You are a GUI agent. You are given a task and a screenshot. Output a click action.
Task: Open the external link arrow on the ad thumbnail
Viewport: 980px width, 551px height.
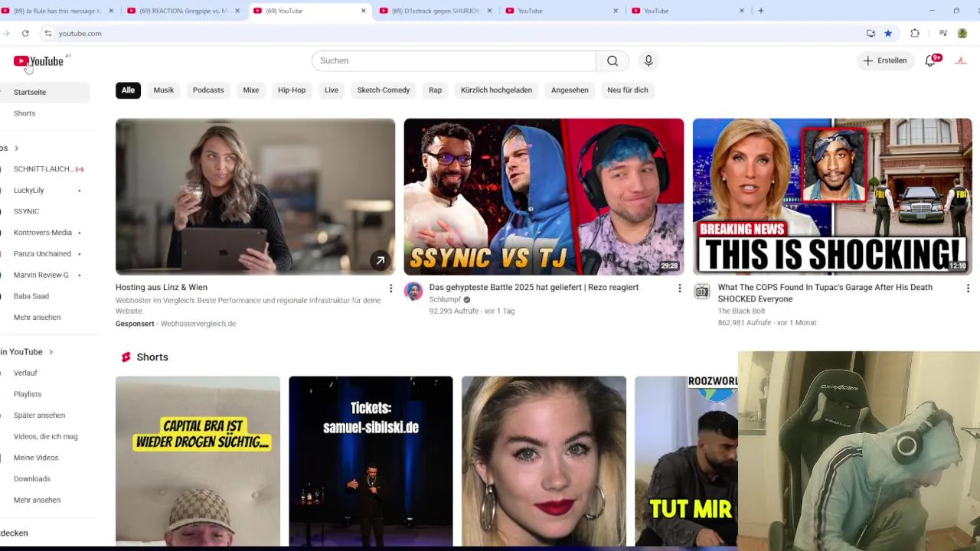click(x=380, y=261)
